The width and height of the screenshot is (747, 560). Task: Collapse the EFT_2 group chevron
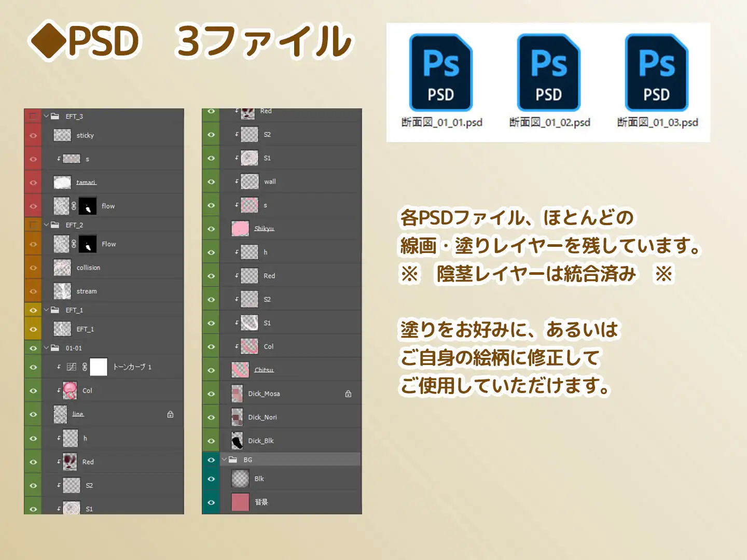46,225
